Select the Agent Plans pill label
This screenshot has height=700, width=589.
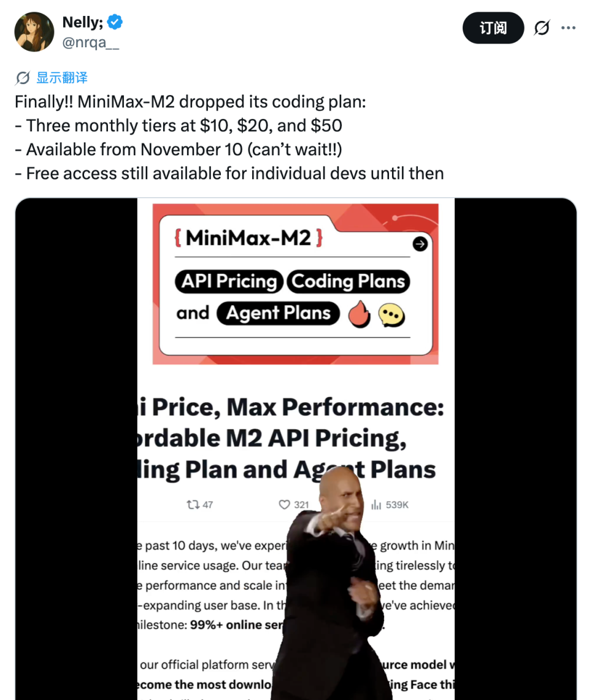coord(278,313)
